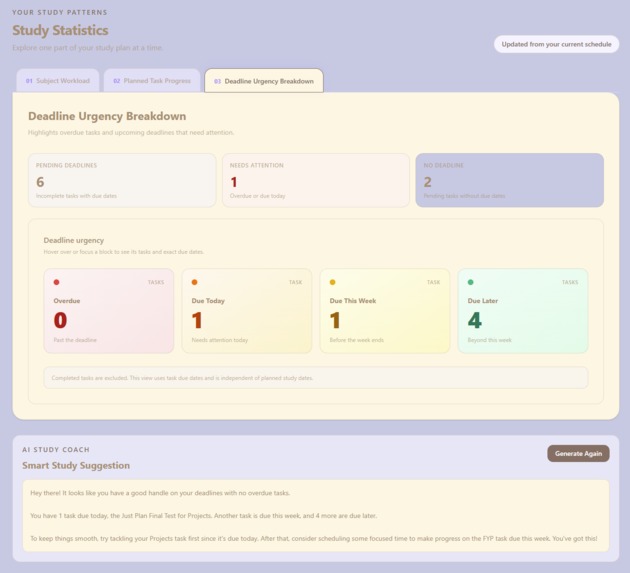Click the 'Hover over or focus a block' hint

pos(124,252)
